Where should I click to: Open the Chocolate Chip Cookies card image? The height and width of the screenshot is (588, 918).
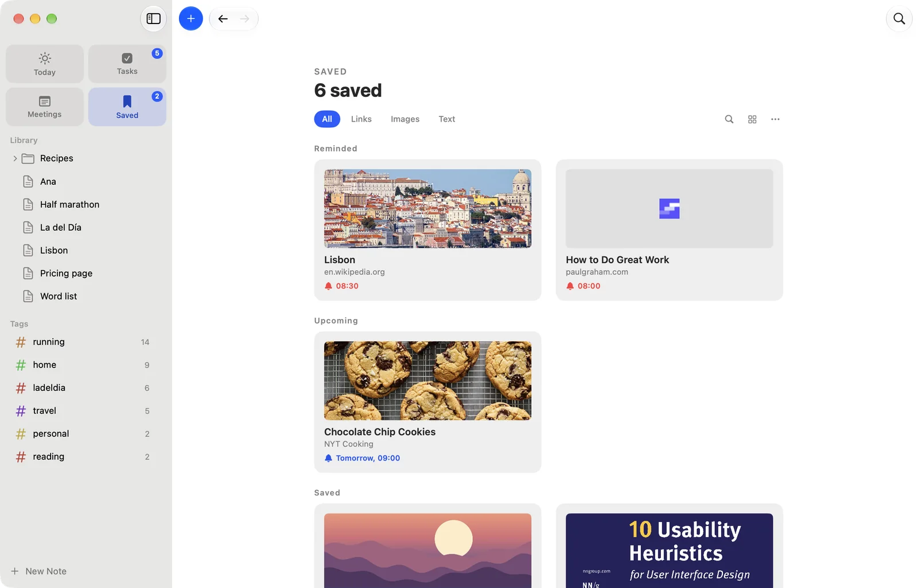pyautogui.click(x=427, y=380)
